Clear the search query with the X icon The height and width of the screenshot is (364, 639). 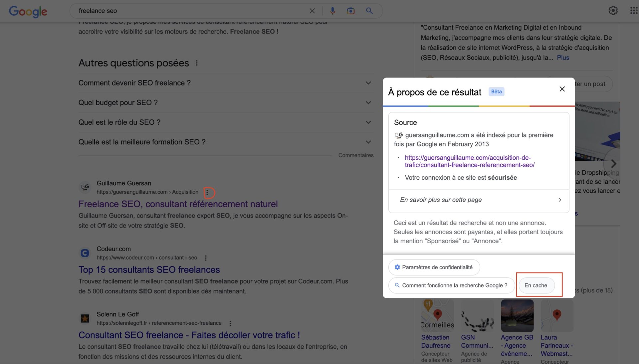pyautogui.click(x=312, y=11)
